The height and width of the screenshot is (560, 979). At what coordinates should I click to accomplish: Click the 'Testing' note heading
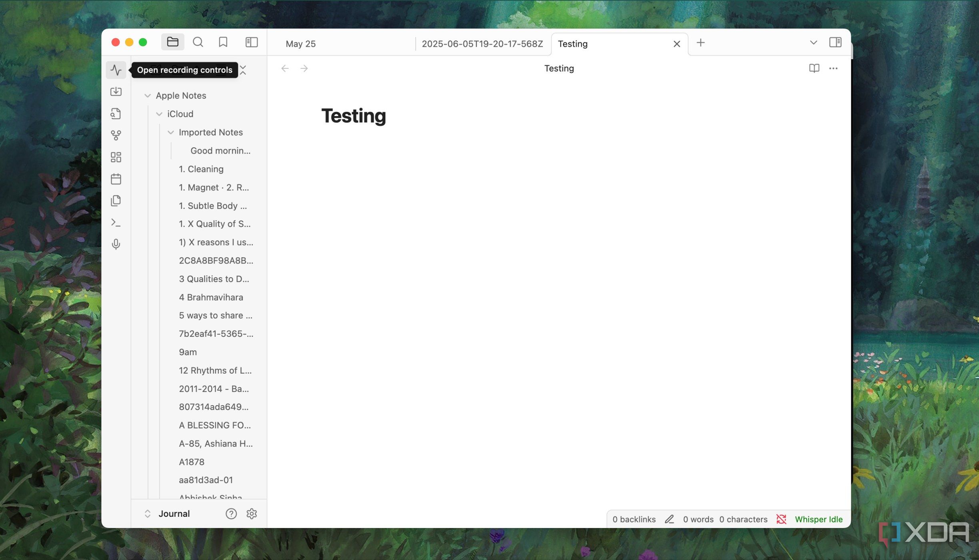pos(354,116)
